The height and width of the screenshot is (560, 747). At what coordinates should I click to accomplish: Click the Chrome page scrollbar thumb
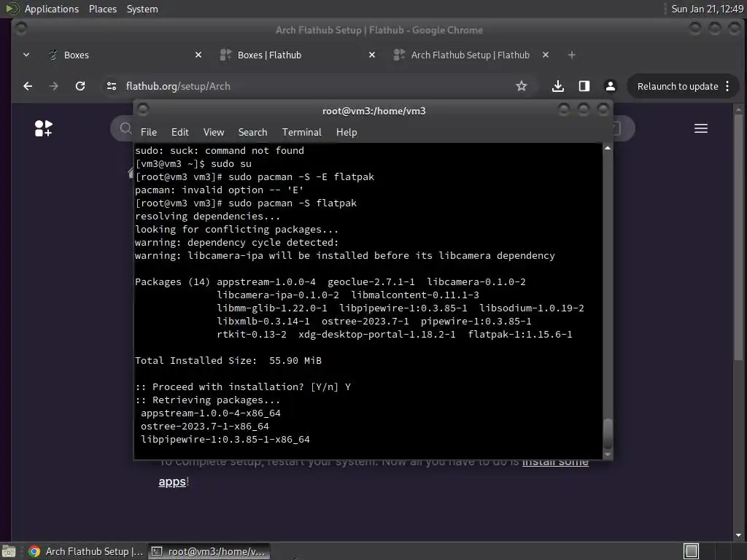738,237
